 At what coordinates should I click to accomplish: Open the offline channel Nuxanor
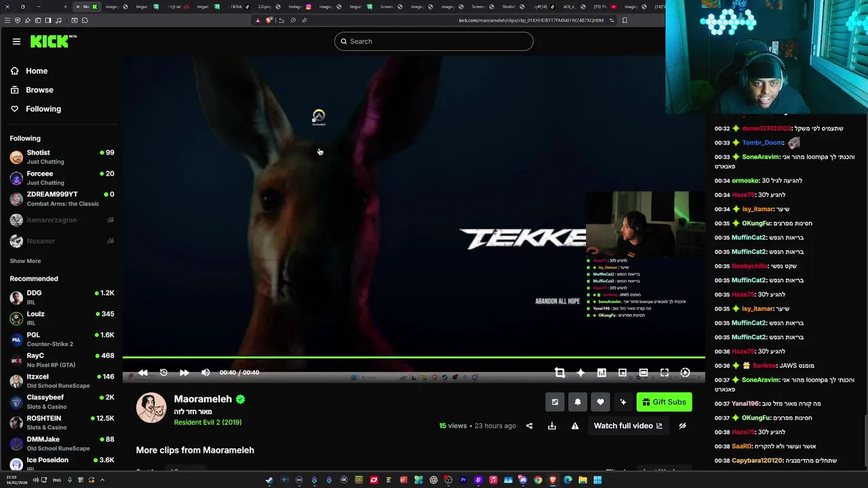pos(62,241)
